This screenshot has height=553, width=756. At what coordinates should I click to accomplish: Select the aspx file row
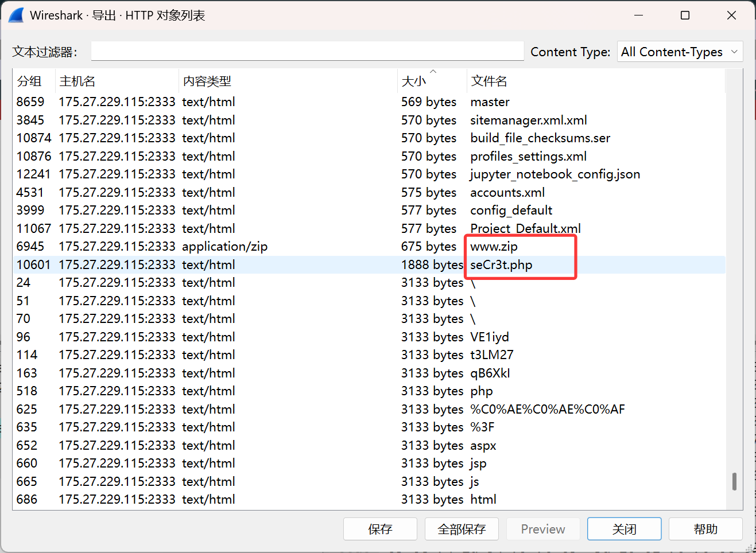[x=369, y=445]
